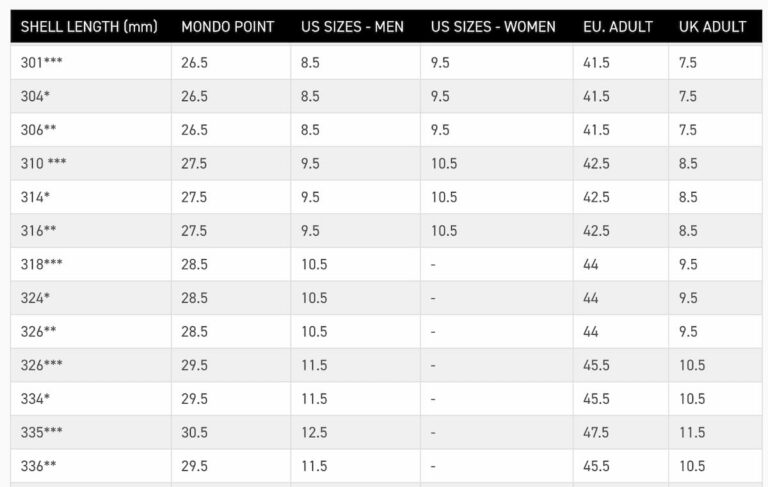768x487 pixels.
Task: Select the 316** shell length cell
Action: pos(38,231)
